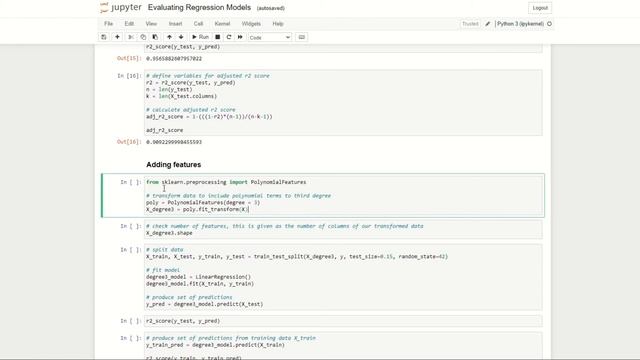Open the View menu
This screenshot has width=640, height=360.
tap(151, 24)
